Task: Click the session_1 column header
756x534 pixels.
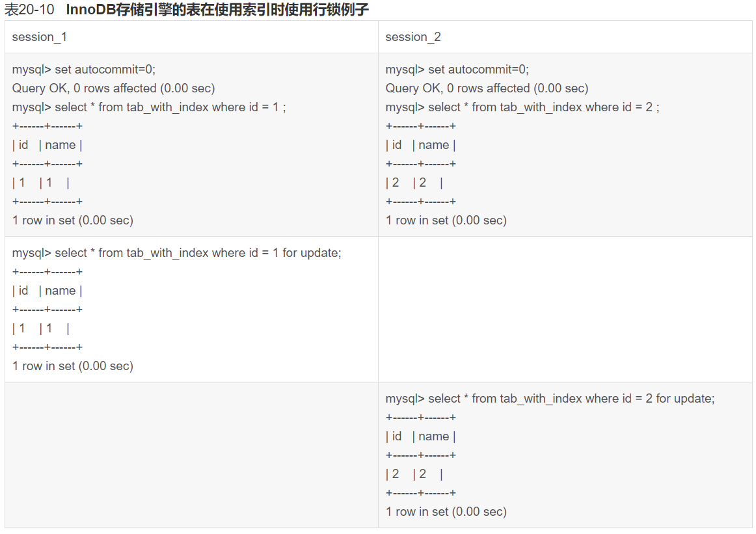Action: (40, 37)
